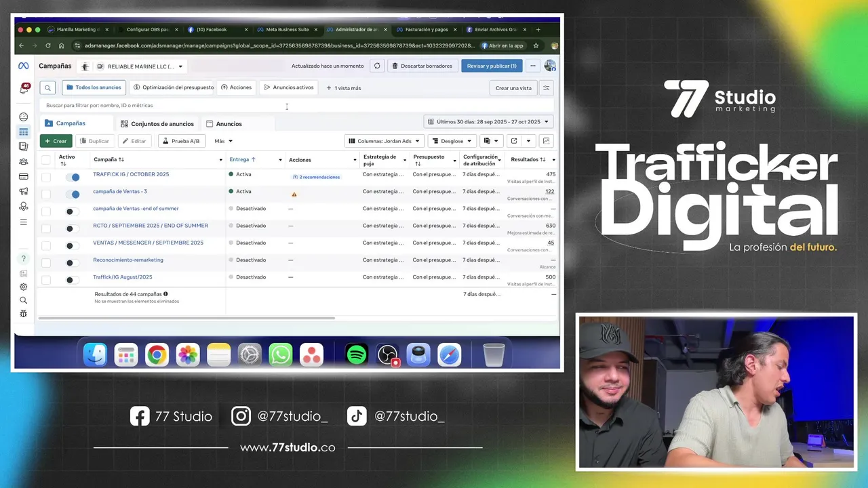Open Campaña column header dropdown arrow
This screenshot has height=488, width=868.
tap(220, 160)
